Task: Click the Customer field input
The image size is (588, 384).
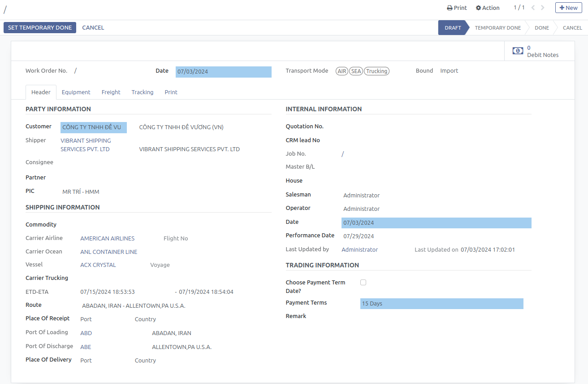Action: [x=93, y=127]
